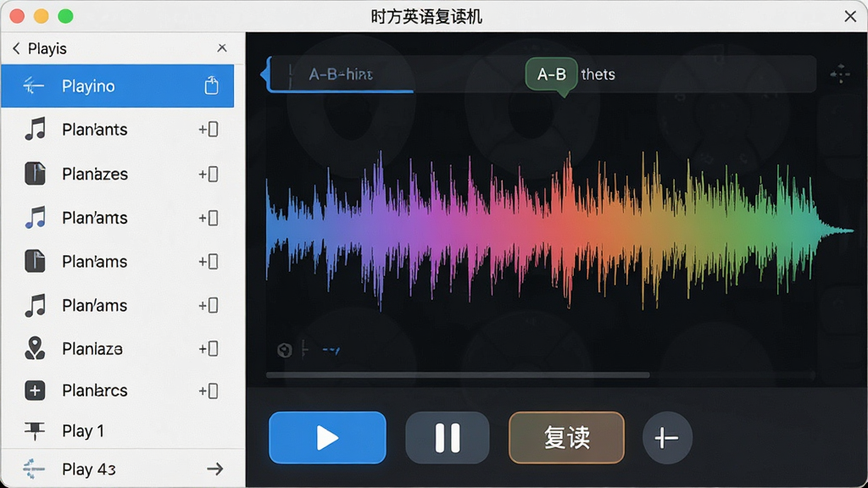Click the playback progress bar

[x=457, y=375]
